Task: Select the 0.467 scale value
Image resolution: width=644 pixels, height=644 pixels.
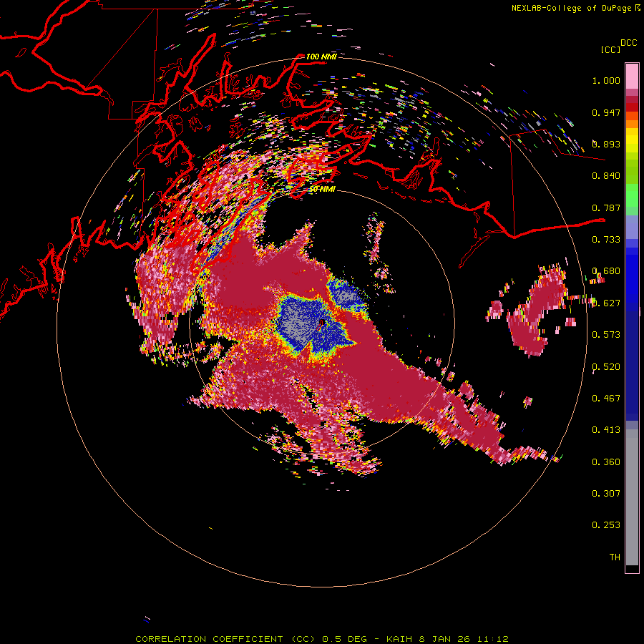Action: pyautogui.click(x=606, y=398)
